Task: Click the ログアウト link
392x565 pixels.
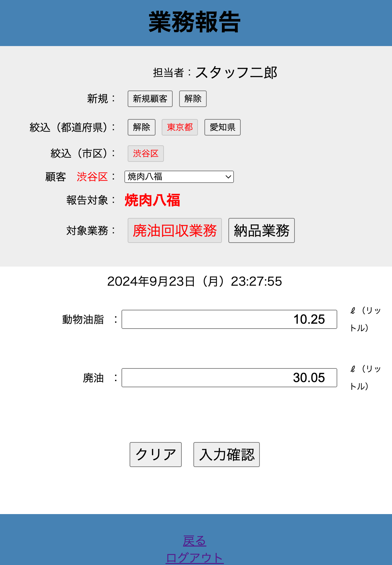Action: click(194, 558)
